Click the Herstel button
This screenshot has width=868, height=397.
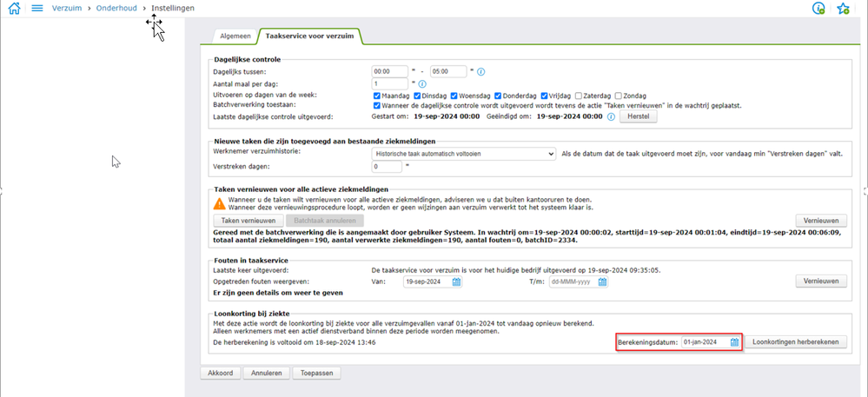pyautogui.click(x=638, y=116)
